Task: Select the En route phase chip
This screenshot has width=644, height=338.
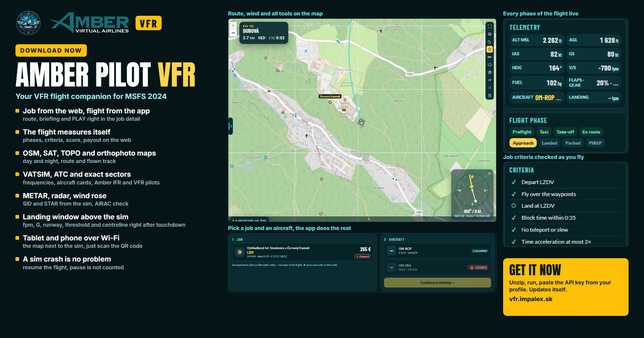Action: pos(591,132)
